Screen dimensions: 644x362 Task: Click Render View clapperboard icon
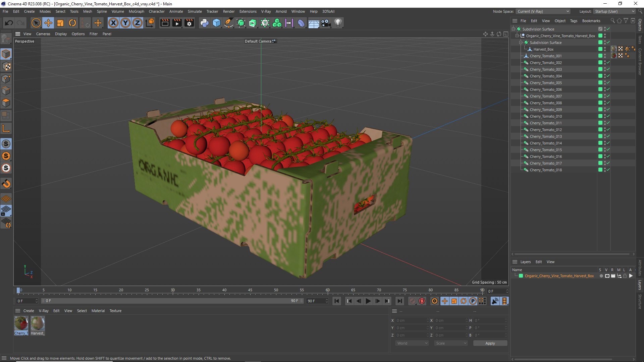(x=165, y=23)
